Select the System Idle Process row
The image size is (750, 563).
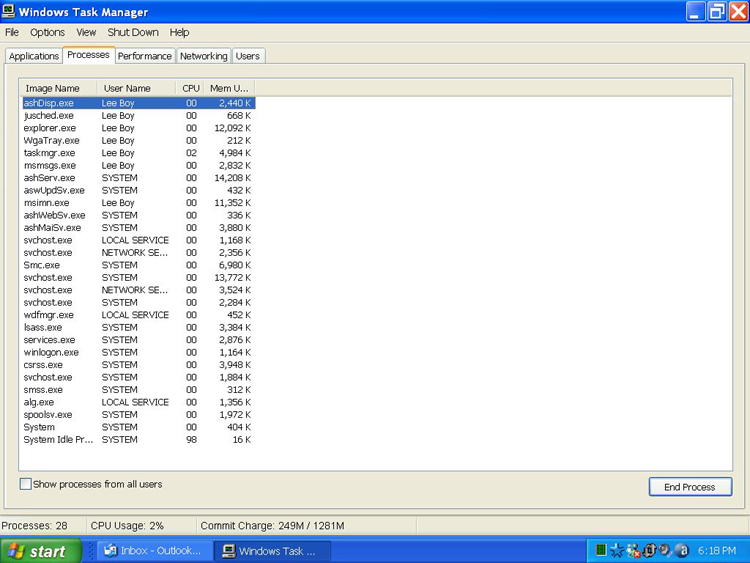139,439
